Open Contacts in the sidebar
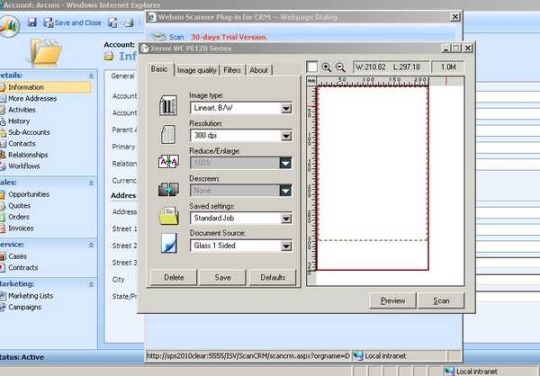The height and width of the screenshot is (376, 540). click(22, 144)
